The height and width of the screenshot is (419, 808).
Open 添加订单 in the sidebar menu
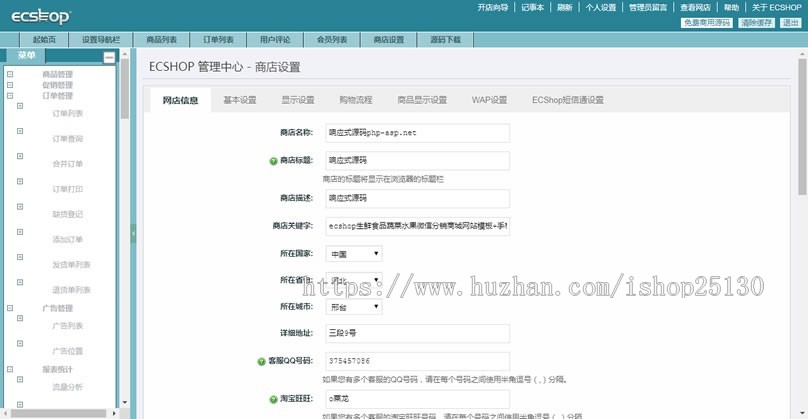[68, 240]
